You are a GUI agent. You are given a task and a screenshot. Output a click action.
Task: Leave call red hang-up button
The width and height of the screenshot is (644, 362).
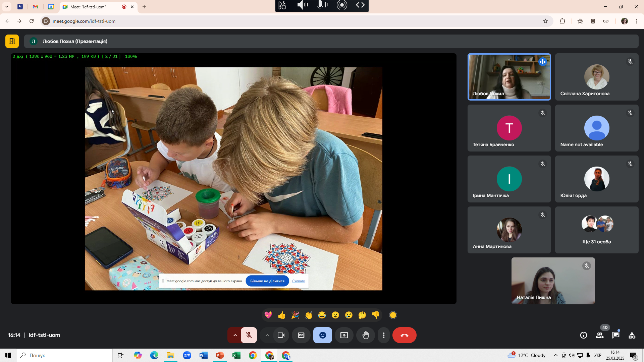pyautogui.click(x=405, y=335)
